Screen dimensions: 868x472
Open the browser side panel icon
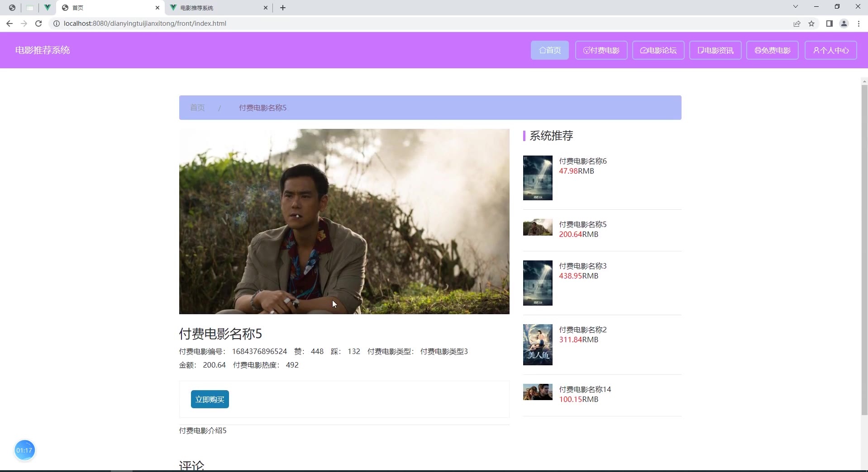coord(830,24)
